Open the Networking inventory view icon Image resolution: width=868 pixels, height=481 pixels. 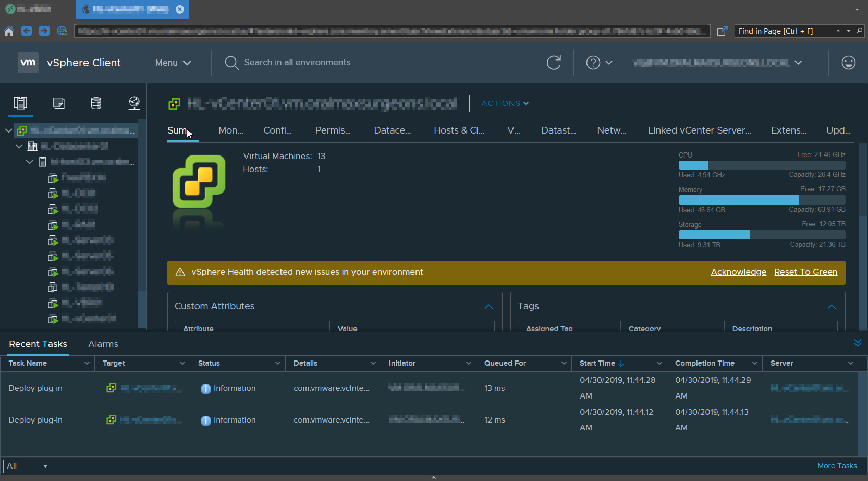pyautogui.click(x=134, y=103)
